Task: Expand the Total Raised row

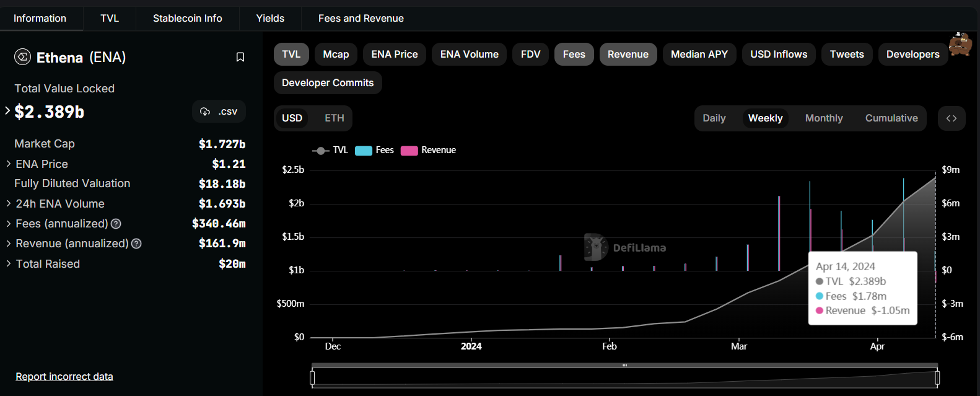Action: [9, 264]
